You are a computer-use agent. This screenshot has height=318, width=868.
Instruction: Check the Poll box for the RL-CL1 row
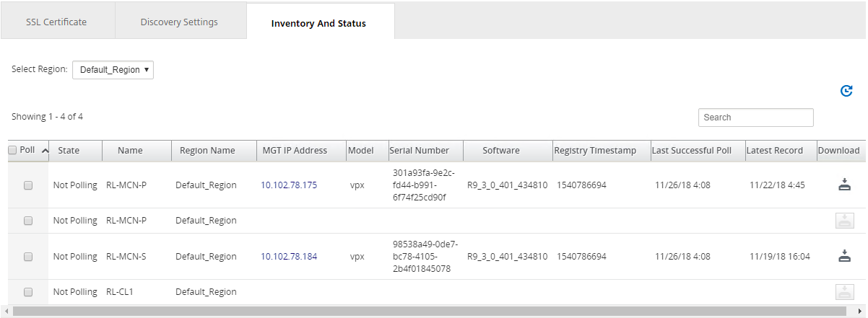[28, 292]
